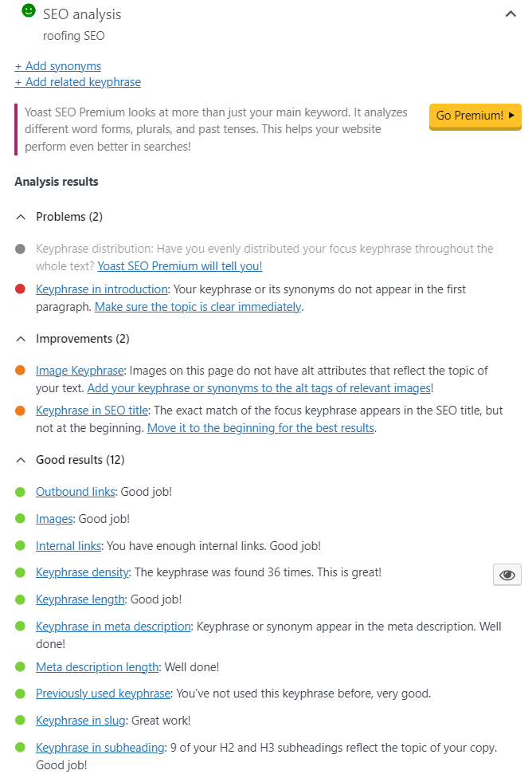Open the Add synonyms link
The width and height of the screenshot is (532, 778).
click(x=57, y=65)
